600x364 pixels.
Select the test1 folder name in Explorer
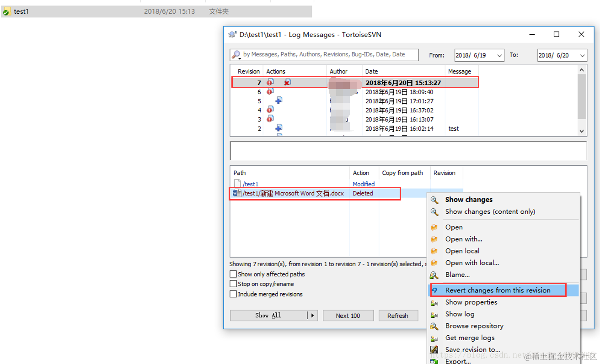[x=21, y=11]
